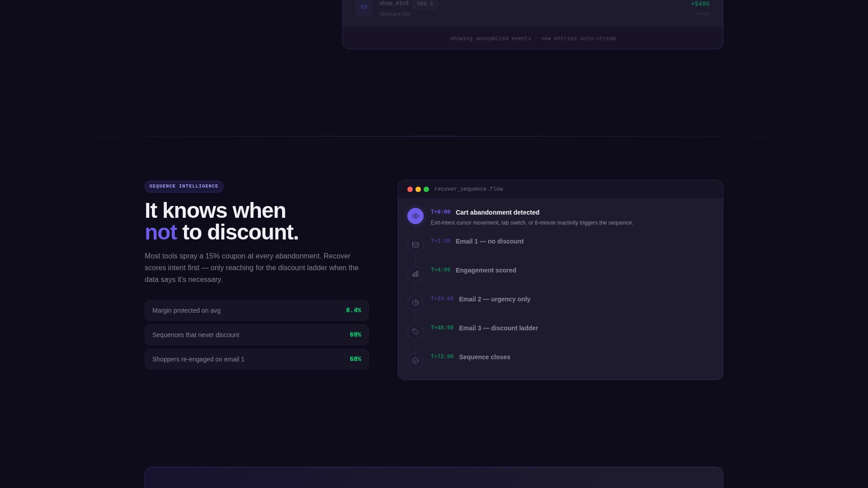Viewport: 868px width, 488px height.
Task: Click the C9 avatar badge
Action: coord(364,7)
